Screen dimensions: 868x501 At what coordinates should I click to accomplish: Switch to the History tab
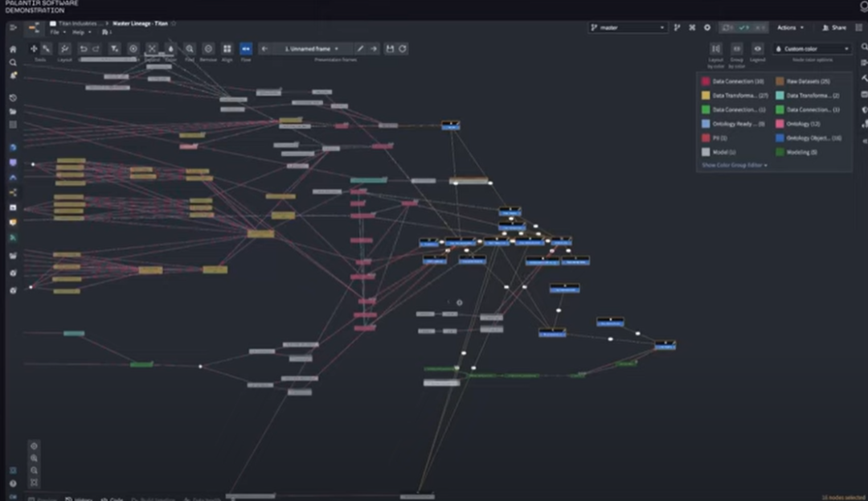(x=83, y=499)
